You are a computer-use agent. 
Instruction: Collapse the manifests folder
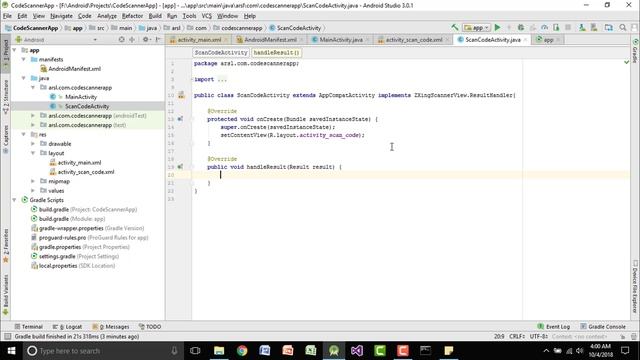[23, 59]
